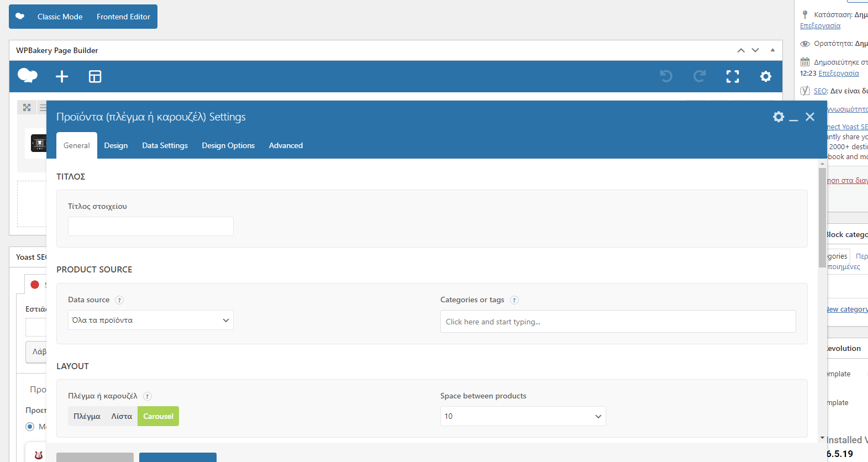The width and height of the screenshot is (868, 462).
Task: Click the row expand arrows icon
Action: point(27,107)
